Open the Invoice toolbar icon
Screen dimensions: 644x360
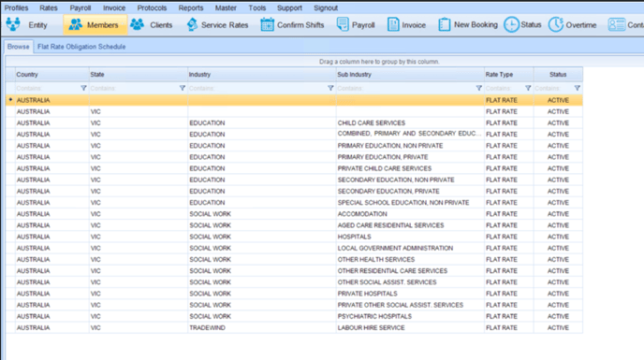pyautogui.click(x=393, y=24)
